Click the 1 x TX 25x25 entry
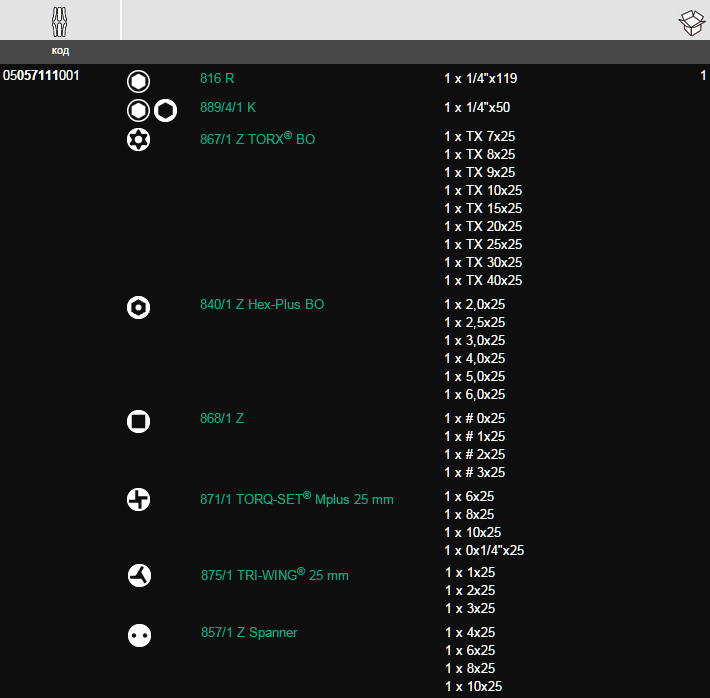Image resolution: width=710 pixels, height=698 pixels. point(483,245)
